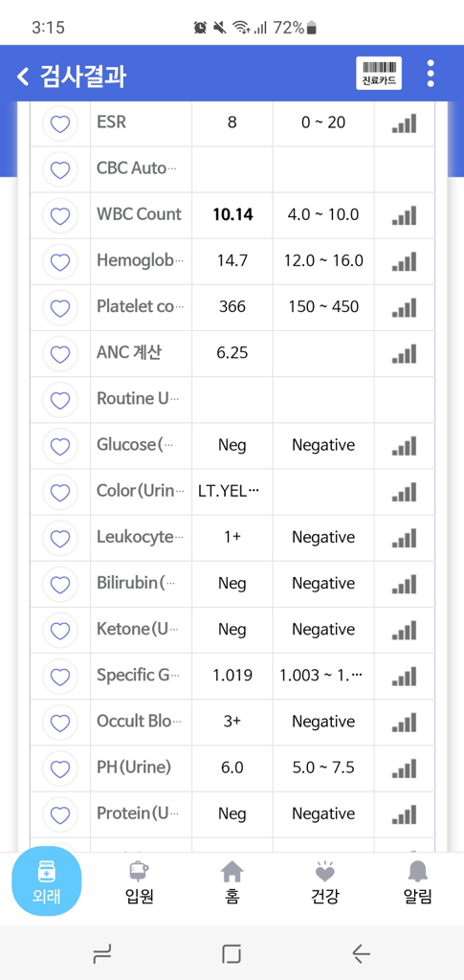Toggle heart favorite for Hemoglobin row

[x=60, y=261]
